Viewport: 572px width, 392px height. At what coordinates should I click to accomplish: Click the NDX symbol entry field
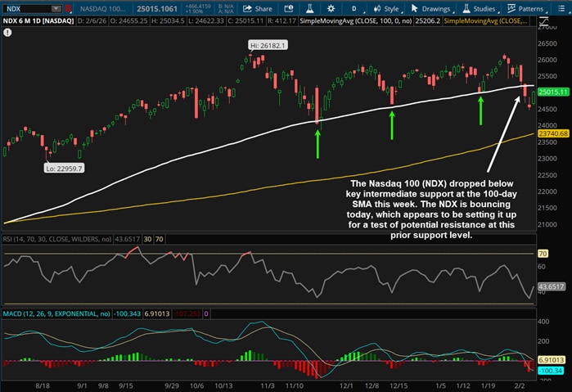(28, 9)
